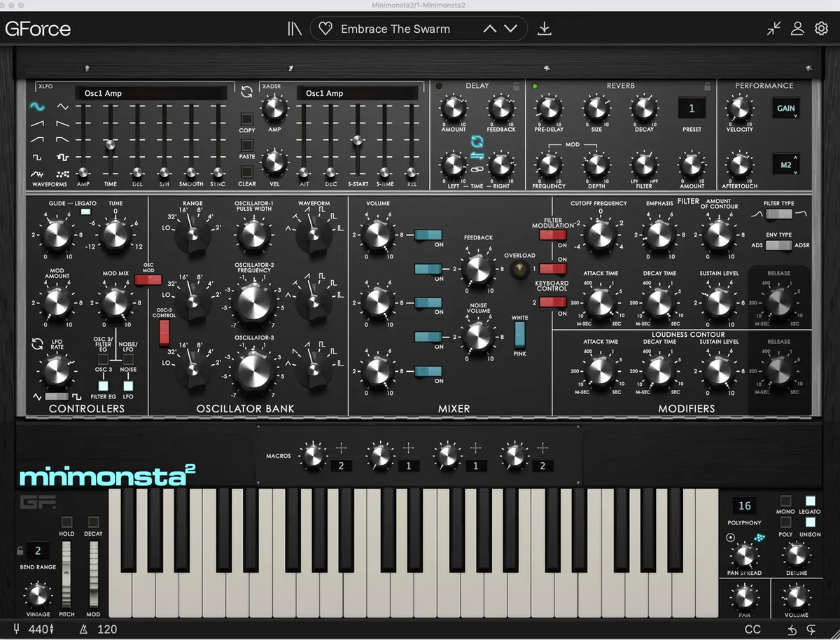Screen dimensions: 840x640
Task: Select the square XLFO waveform
Action: 37,157
